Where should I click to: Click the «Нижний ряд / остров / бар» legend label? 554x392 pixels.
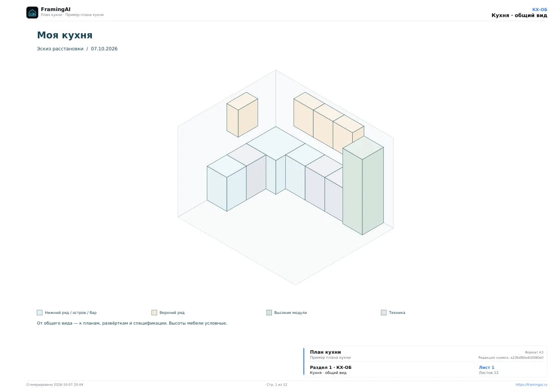point(71,313)
